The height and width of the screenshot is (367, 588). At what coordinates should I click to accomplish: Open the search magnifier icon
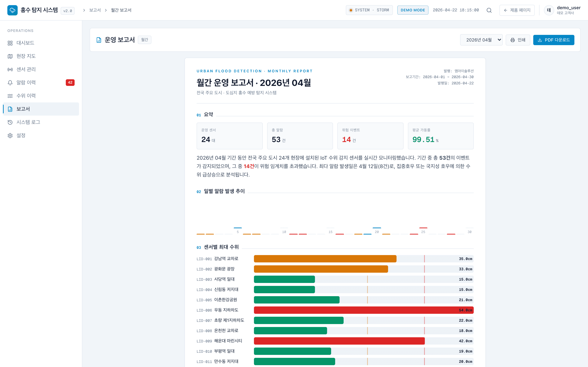coord(489,10)
